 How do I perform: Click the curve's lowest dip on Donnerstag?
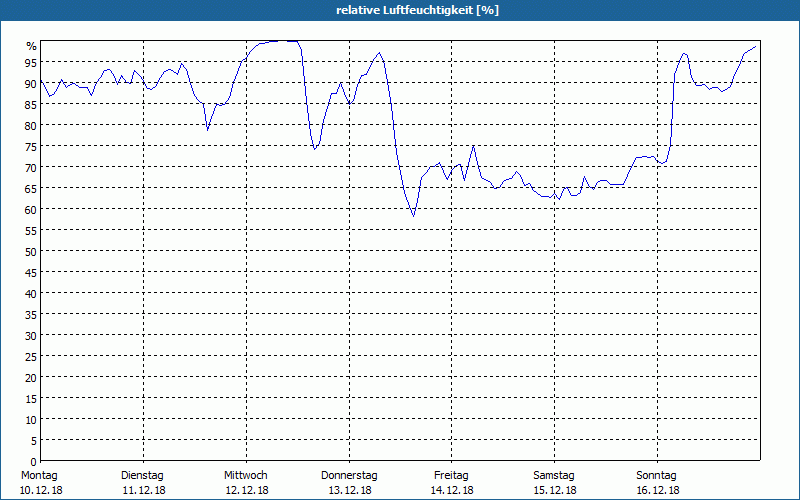tap(413, 215)
